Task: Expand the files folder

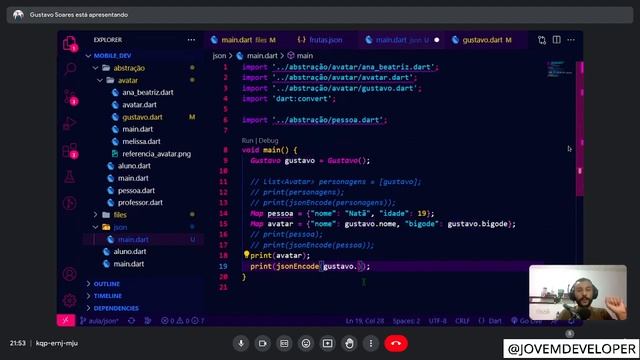Action: click(x=96, y=215)
